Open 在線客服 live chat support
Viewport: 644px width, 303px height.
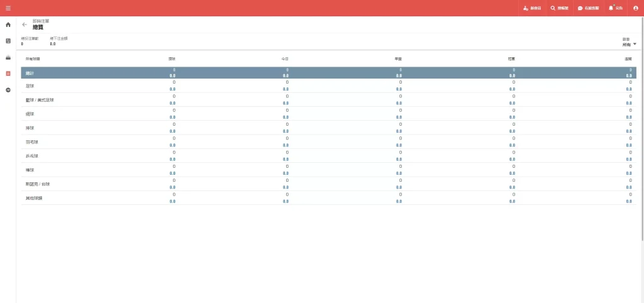[587, 8]
